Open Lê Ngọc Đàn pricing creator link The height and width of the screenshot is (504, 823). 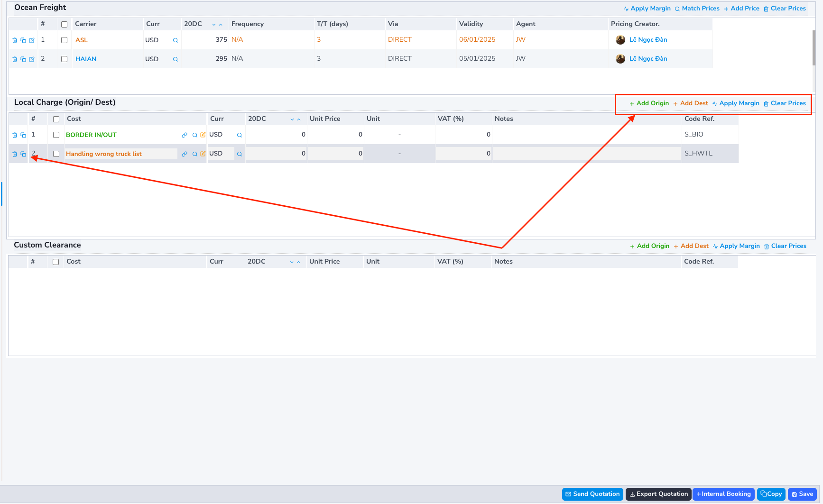tap(648, 40)
